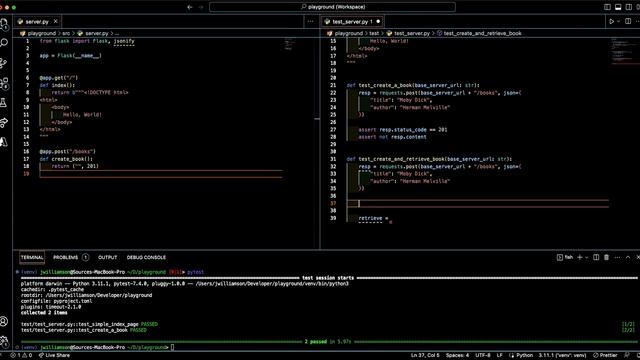Click Ln 37, Col 5 in status bar
Screen dimensions: 640x360
(x=425, y=356)
